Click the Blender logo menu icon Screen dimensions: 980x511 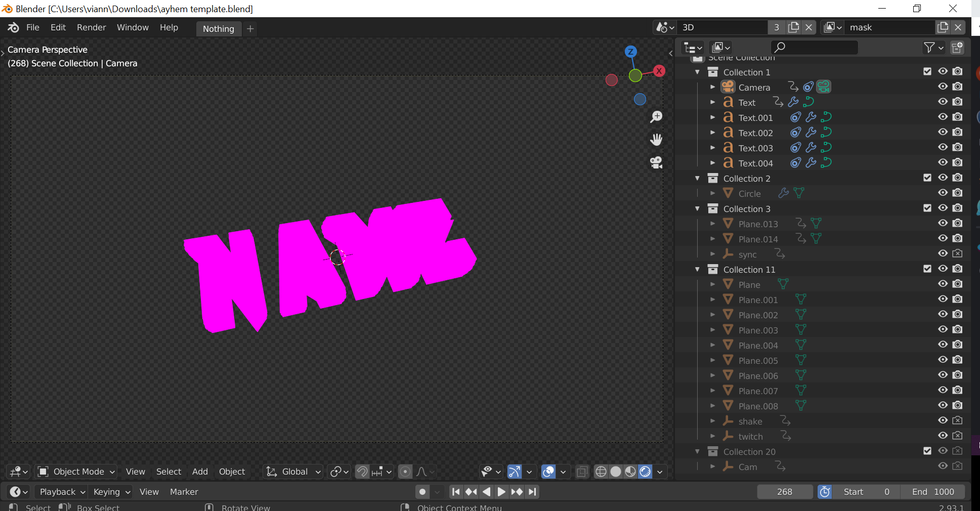(14, 27)
